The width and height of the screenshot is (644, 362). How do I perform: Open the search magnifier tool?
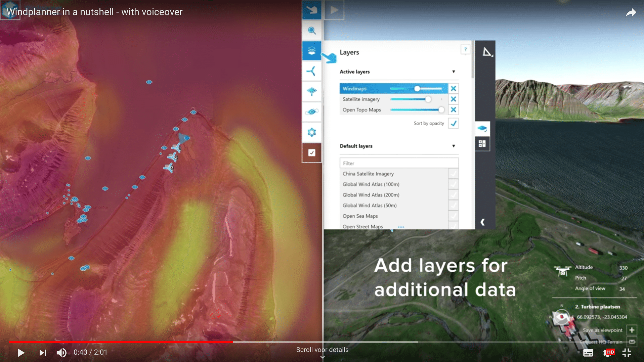pyautogui.click(x=312, y=31)
